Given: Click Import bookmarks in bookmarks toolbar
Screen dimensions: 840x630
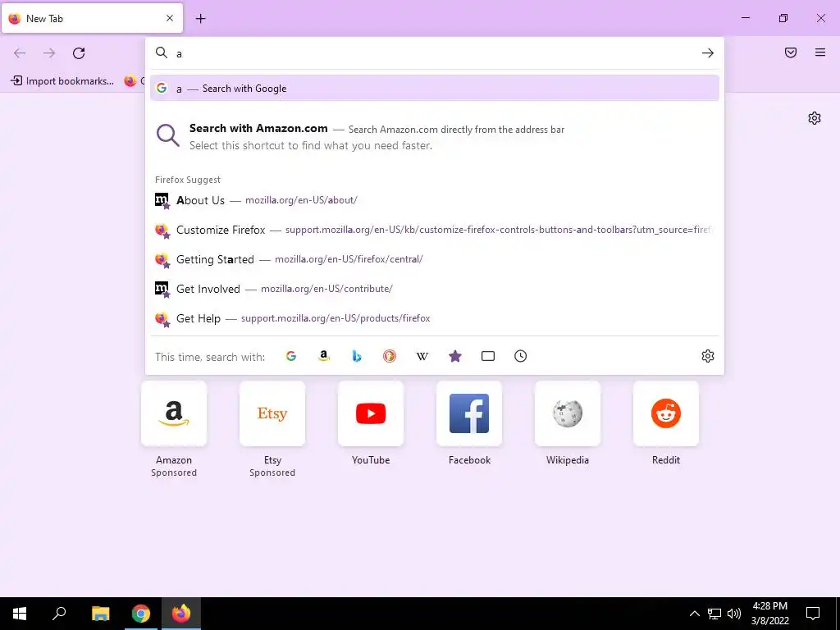Looking at the screenshot, I should click(x=62, y=81).
